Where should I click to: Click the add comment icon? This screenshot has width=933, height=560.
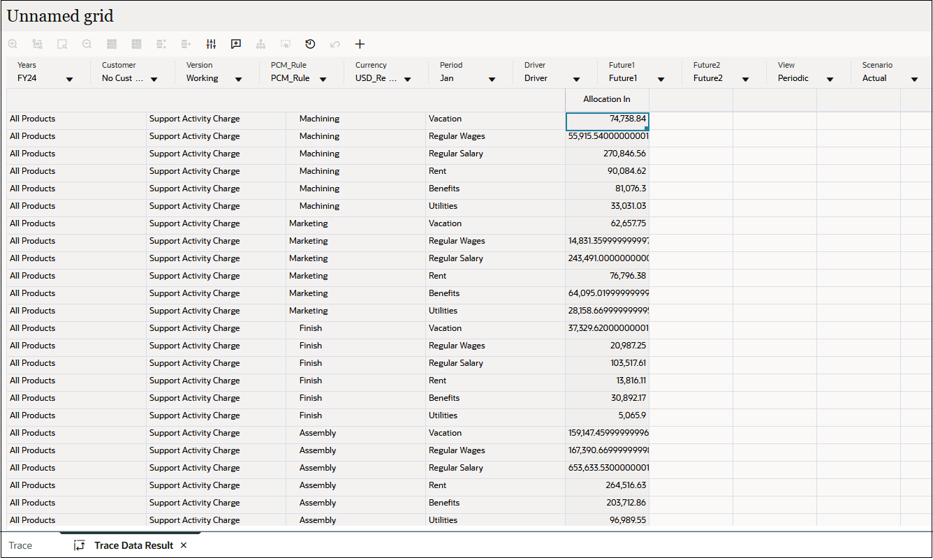click(235, 44)
